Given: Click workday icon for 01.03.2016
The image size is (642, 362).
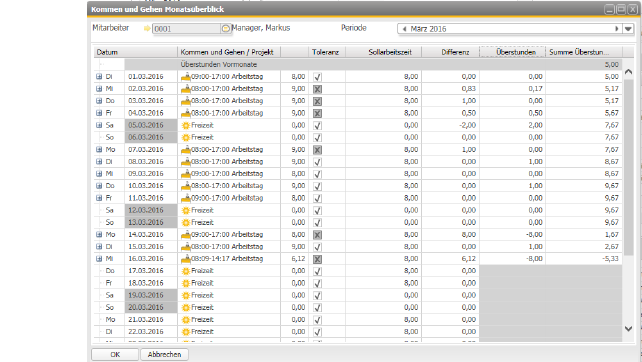Looking at the screenshot, I should click(x=186, y=77).
